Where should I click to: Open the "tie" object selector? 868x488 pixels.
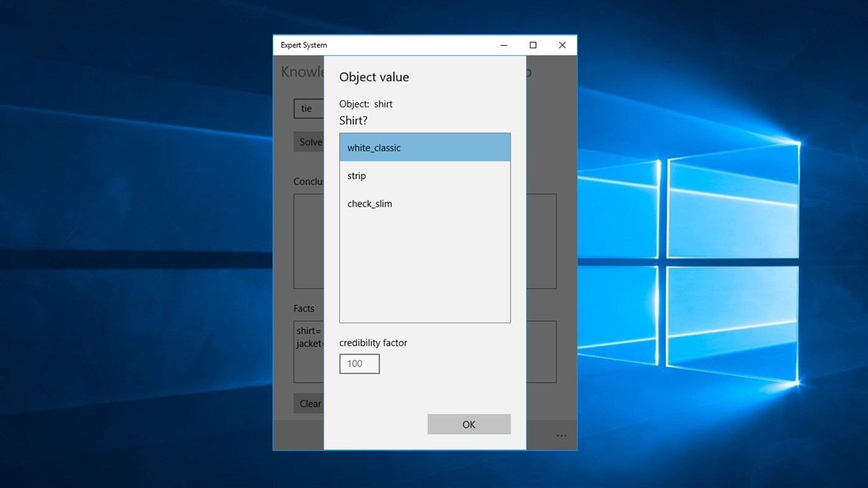pos(308,109)
